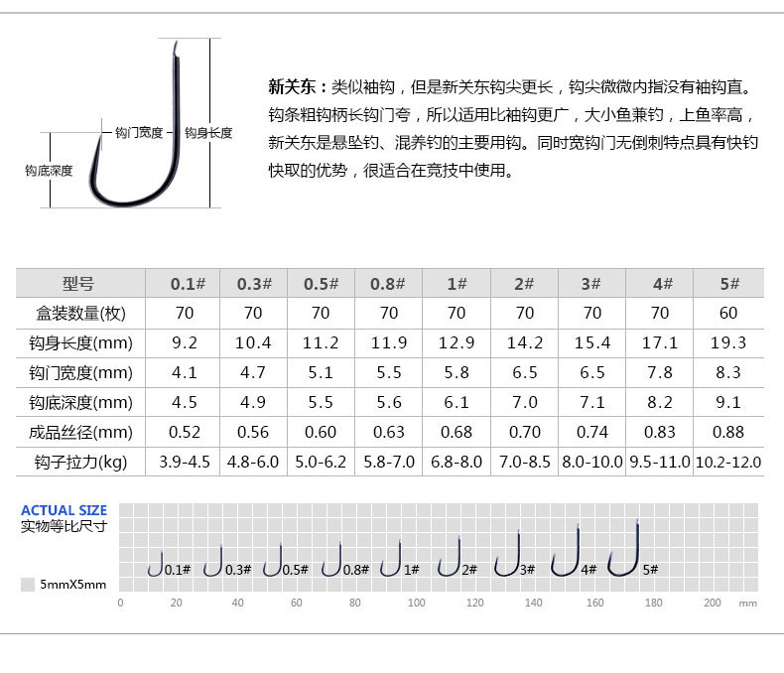The image size is (784, 673).
Task: Click the 实物等比尺寸 caption
Action: point(64,526)
